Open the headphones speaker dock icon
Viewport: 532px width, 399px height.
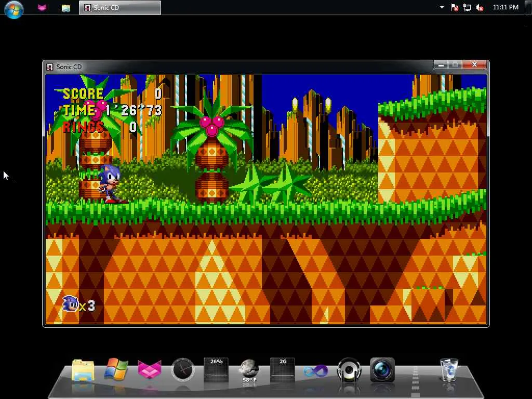point(349,370)
